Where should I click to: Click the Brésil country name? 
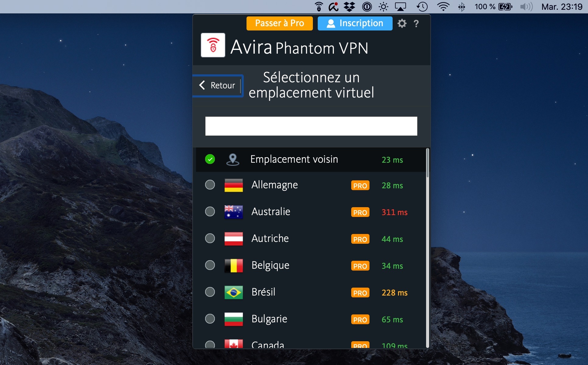tap(263, 292)
